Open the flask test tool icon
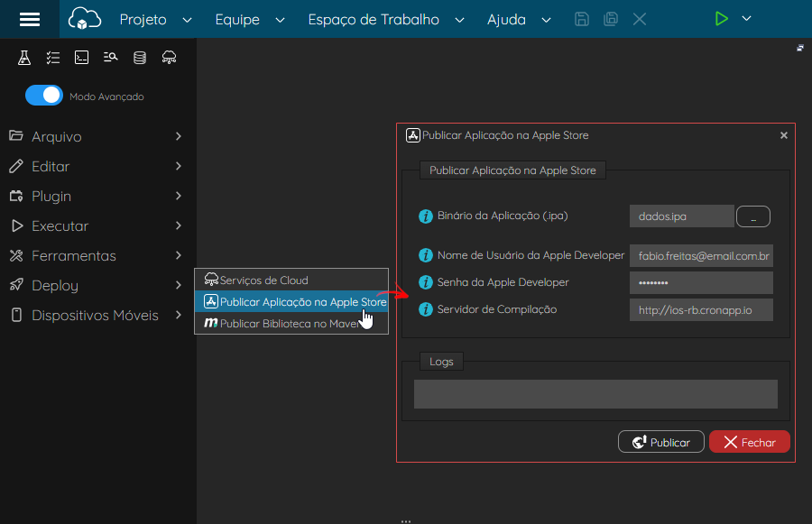812x524 pixels. point(24,58)
